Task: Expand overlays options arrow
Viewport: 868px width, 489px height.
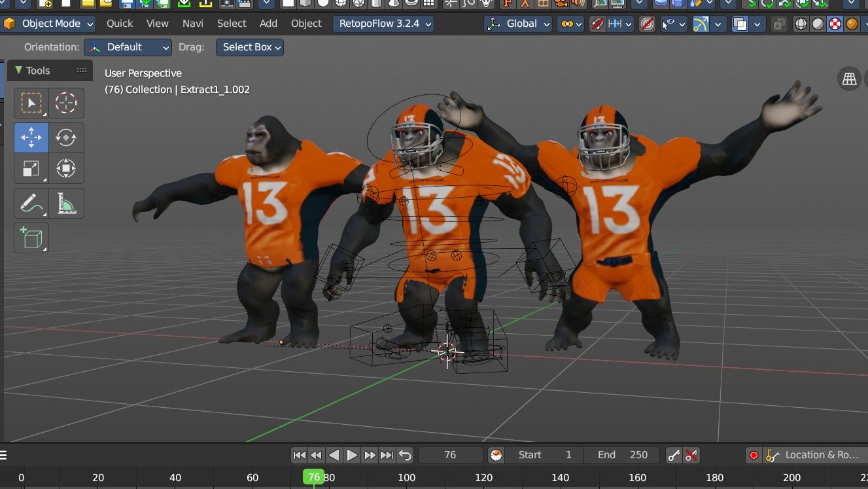Action: coord(757,24)
